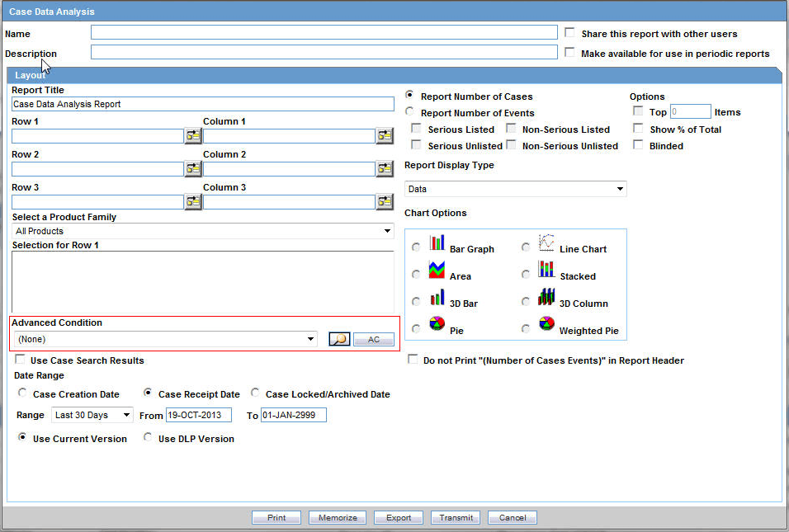Click the Transmit button
Image resolution: width=789 pixels, height=532 pixels.
pyautogui.click(x=456, y=517)
